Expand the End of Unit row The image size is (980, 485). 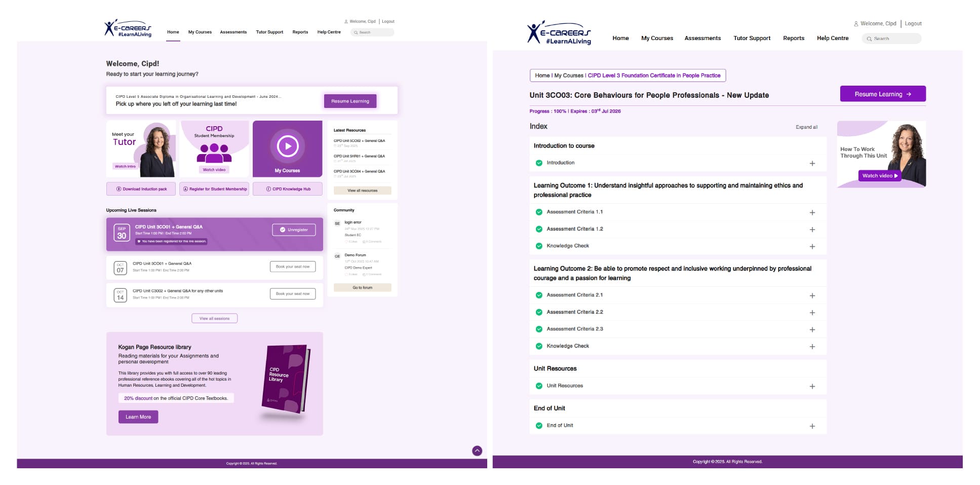(812, 426)
